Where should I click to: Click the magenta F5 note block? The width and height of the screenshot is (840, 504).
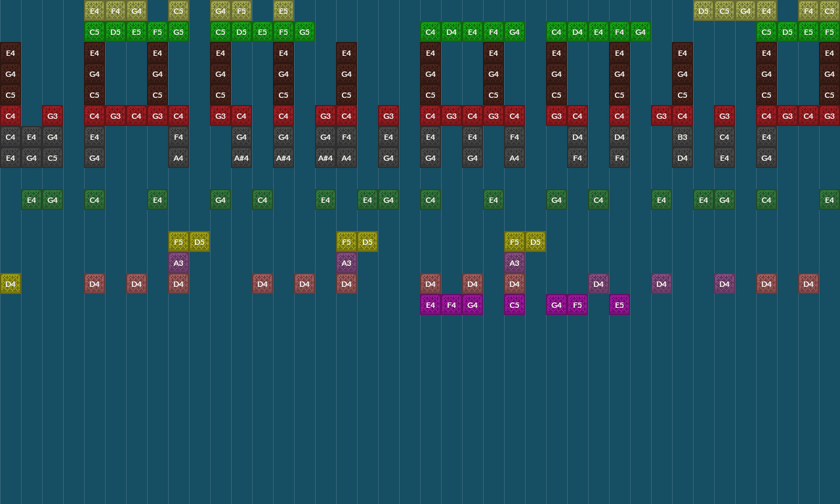coord(577,304)
